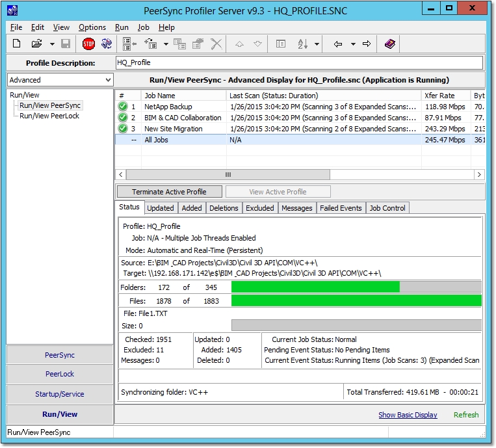Click the A-Z sort icon
496x448 pixels.
point(303,44)
